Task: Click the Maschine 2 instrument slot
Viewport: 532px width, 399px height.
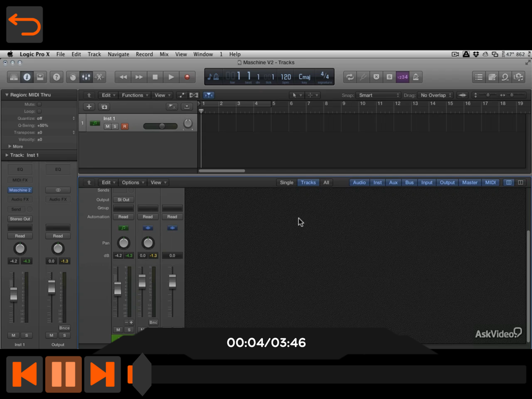Action: pyautogui.click(x=20, y=190)
